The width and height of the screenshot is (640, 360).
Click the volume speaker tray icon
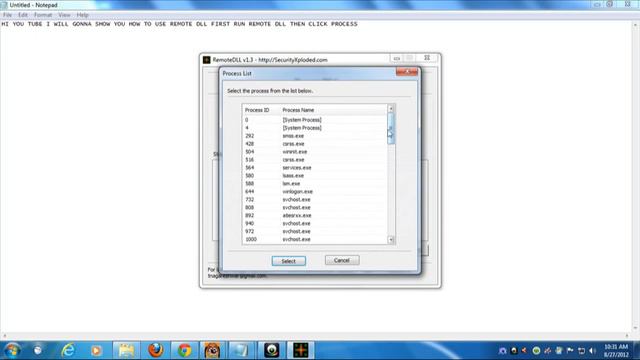click(x=592, y=351)
